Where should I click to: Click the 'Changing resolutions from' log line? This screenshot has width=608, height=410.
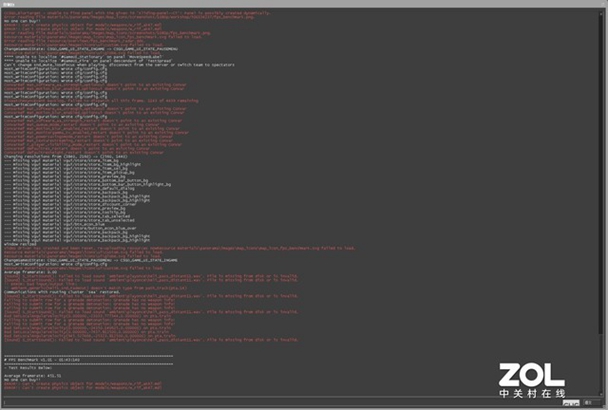click(66, 156)
